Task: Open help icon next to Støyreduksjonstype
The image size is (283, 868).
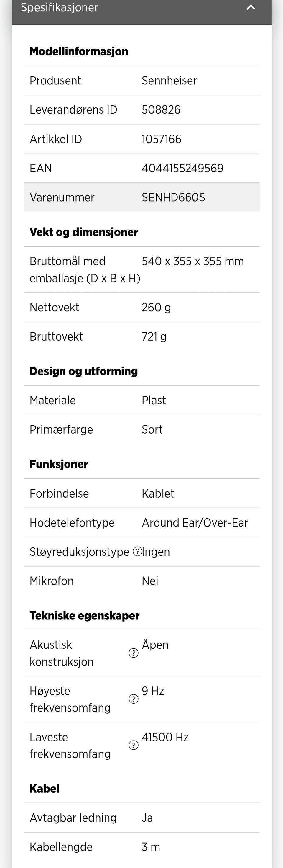Action: (x=137, y=551)
